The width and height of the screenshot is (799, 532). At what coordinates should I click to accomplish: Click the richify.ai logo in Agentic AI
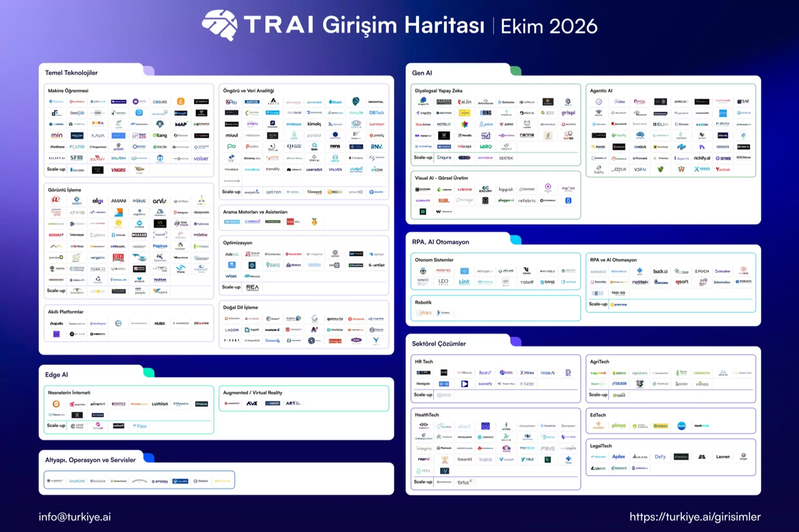tap(702, 158)
